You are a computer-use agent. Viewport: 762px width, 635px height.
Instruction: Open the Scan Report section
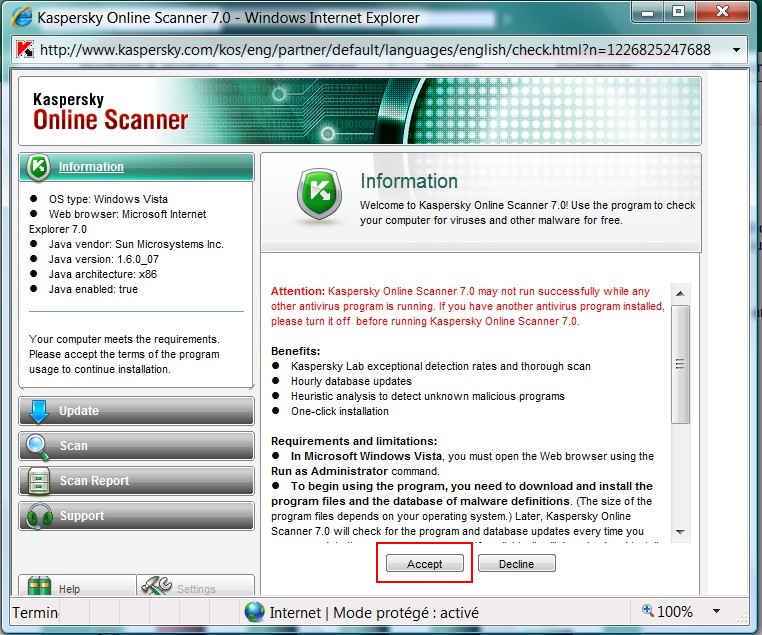137,481
